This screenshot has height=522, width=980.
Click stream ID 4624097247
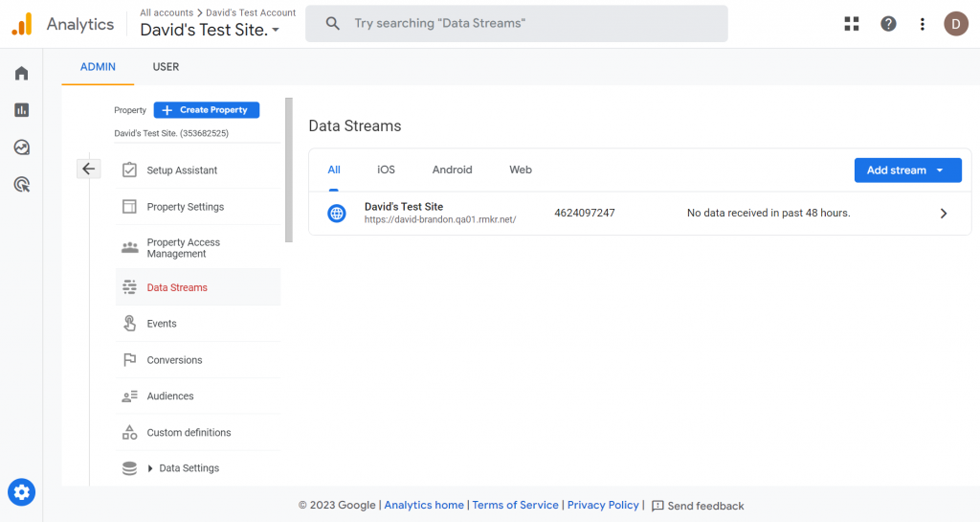pyautogui.click(x=585, y=214)
